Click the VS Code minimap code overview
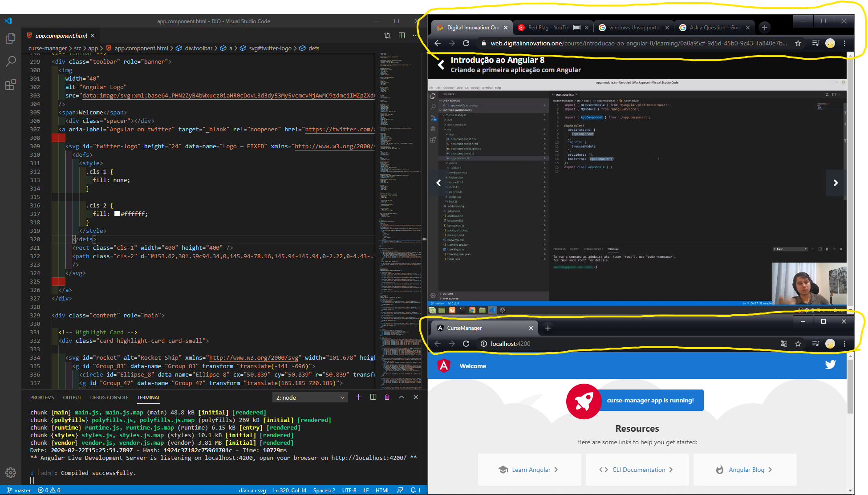Viewport: 868px width, 495px height. click(x=400, y=220)
